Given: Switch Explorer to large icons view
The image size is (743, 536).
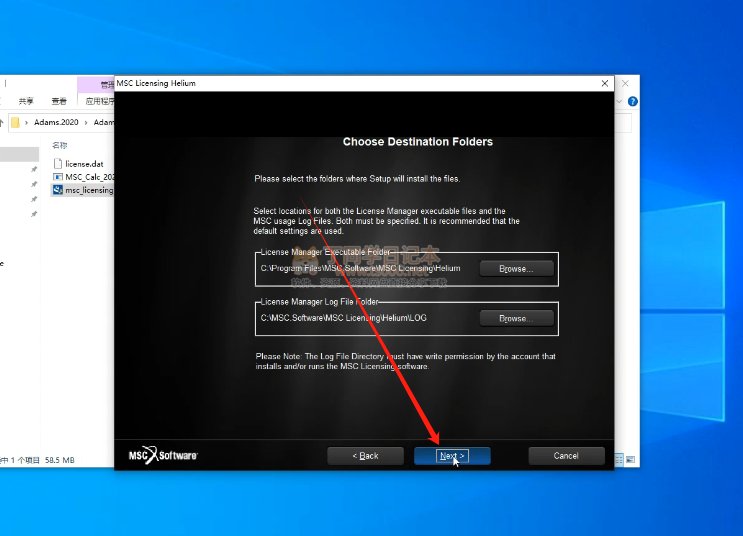Looking at the screenshot, I should pyautogui.click(x=630, y=459).
